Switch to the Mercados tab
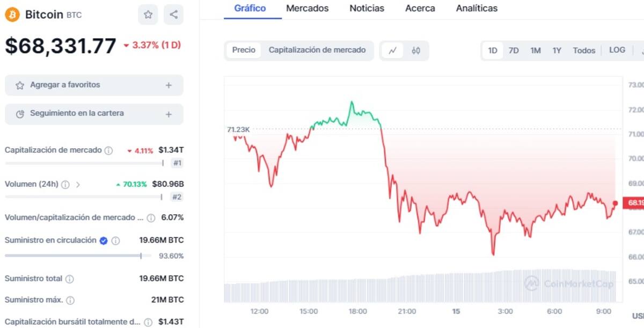The image size is (644, 328). [308, 9]
